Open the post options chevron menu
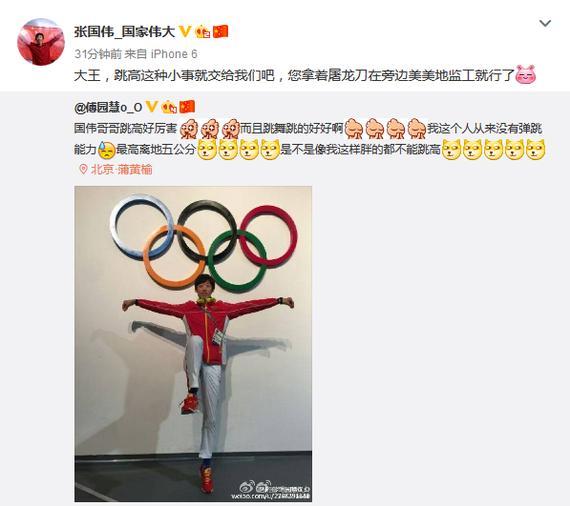 545,24
